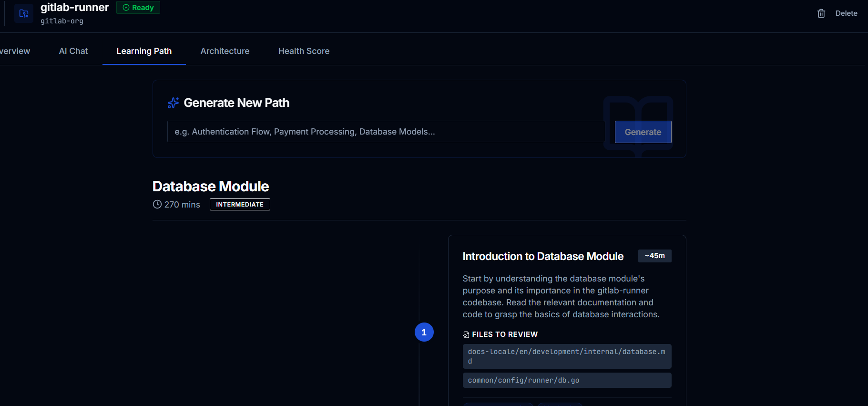Click the Generate New Path heading
The height and width of the screenshot is (406, 868).
click(x=236, y=103)
